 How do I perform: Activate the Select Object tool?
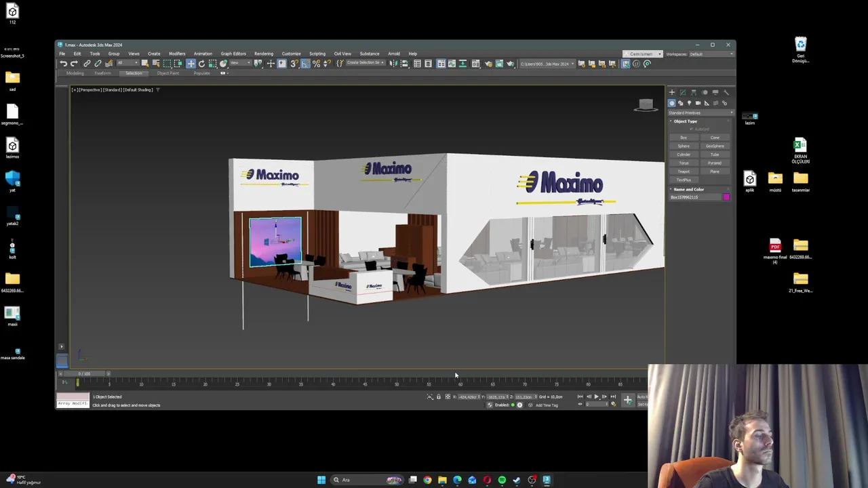tap(145, 64)
